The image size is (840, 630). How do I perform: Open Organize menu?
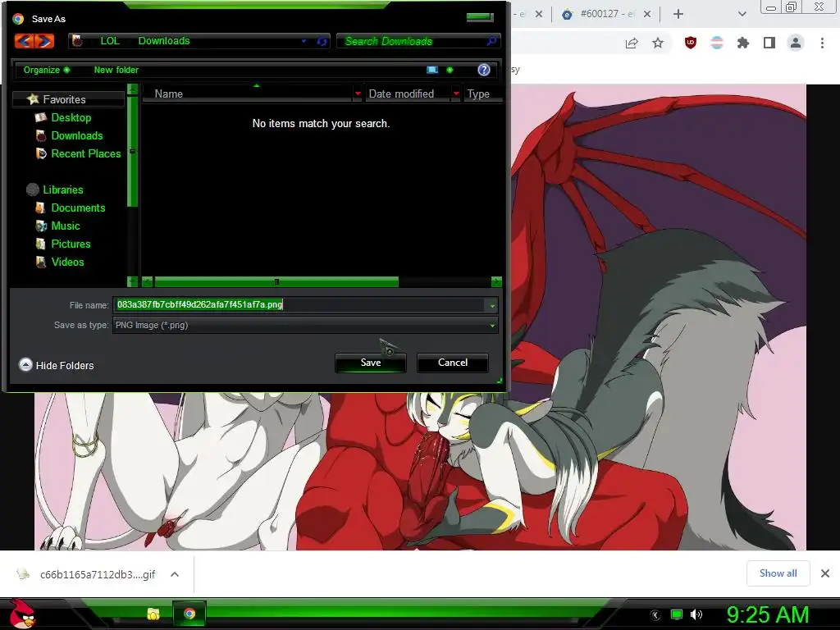click(x=46, y=71)
